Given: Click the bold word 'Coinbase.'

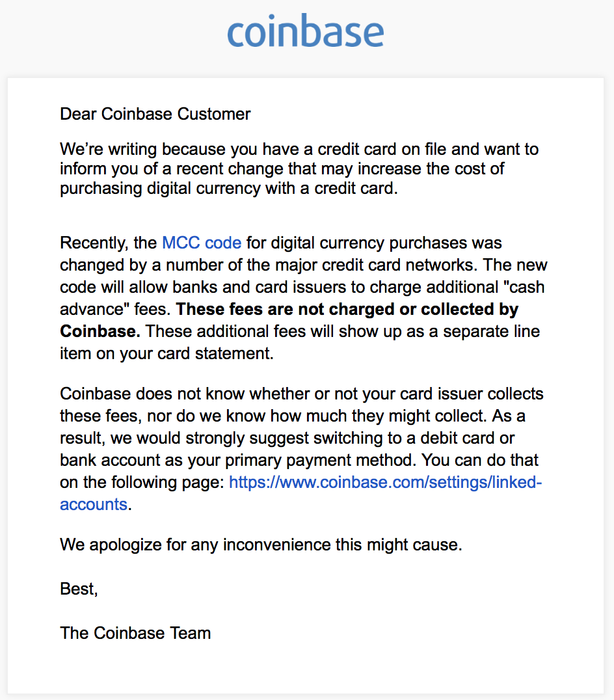Looking at the screenshot, I should (100, 331).
